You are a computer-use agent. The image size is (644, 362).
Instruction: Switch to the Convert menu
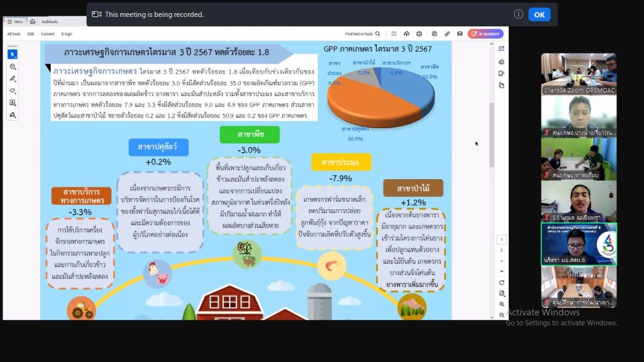click(x=48, y=34)
